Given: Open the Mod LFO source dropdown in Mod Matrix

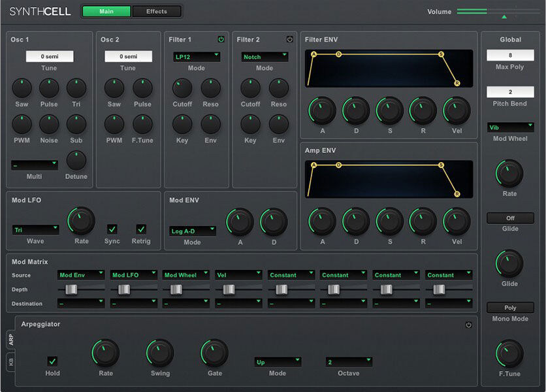Looking at the screenshot, I should [133, 275].
